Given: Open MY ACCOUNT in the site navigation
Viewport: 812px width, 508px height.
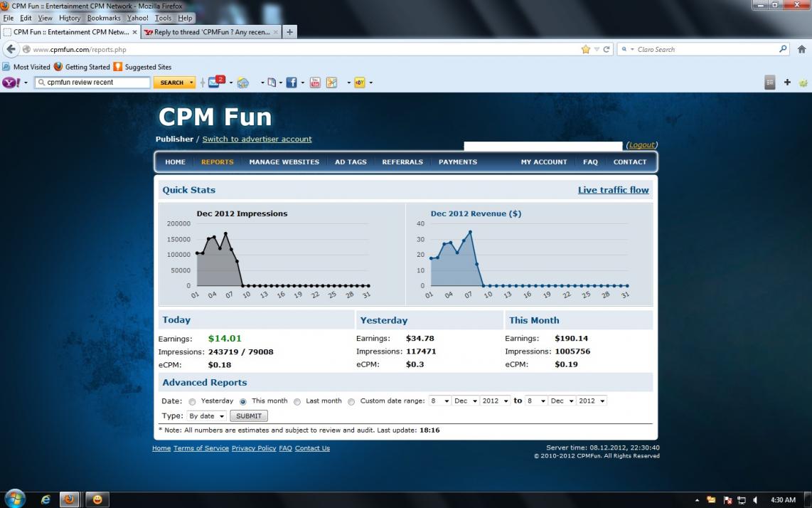Looking at the screenshot, I should (544, 162).
